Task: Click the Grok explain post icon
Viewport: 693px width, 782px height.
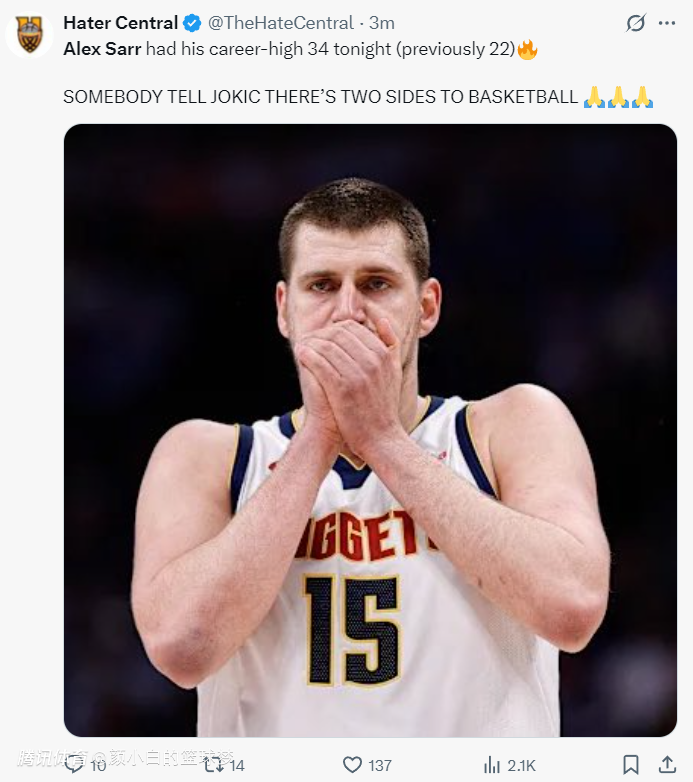Action: tap(636, 23)
